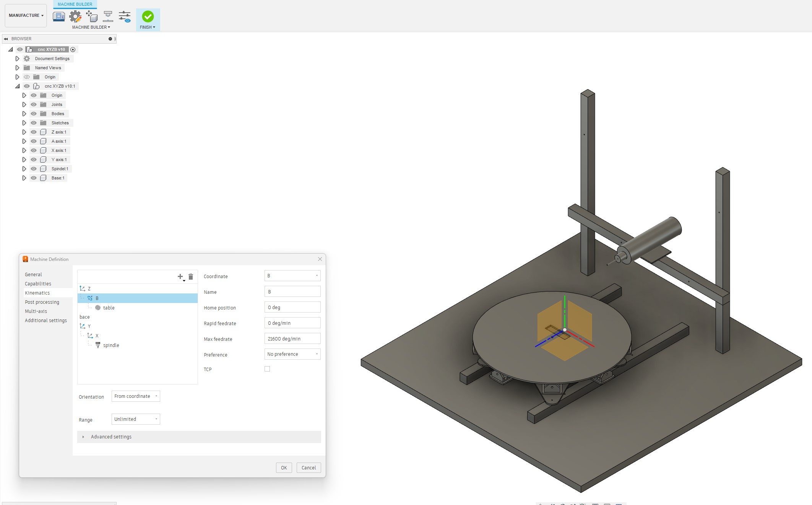Open the MANUFACTURE workspace dropdown
Image resolution: width=812 pixels, height=505 pixels.
coord(26,16)
